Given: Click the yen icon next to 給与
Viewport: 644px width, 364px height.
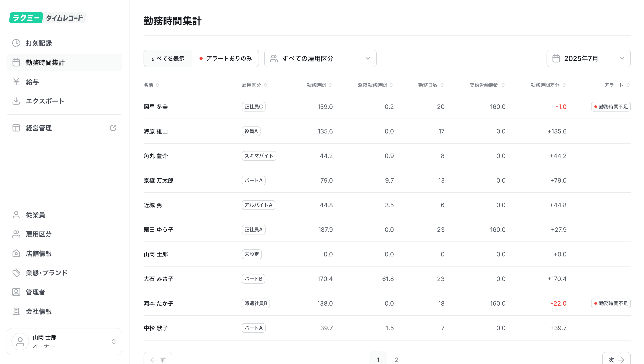Looking at the screenshot, I should tap(16, 82).
